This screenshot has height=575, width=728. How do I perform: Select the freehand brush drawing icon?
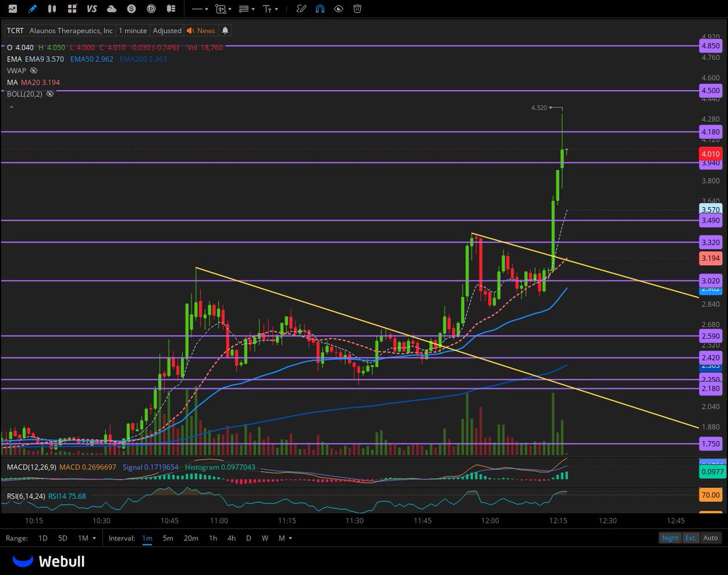302,8
